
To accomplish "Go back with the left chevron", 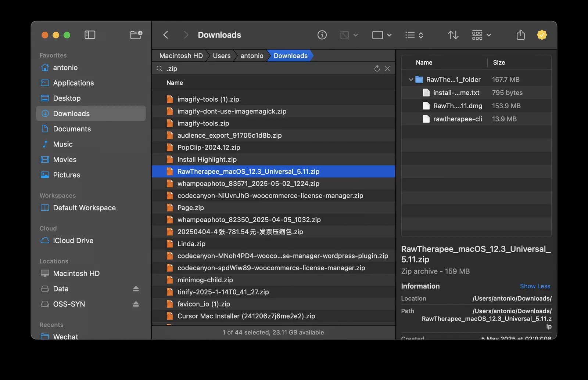I will coord(166,35).
